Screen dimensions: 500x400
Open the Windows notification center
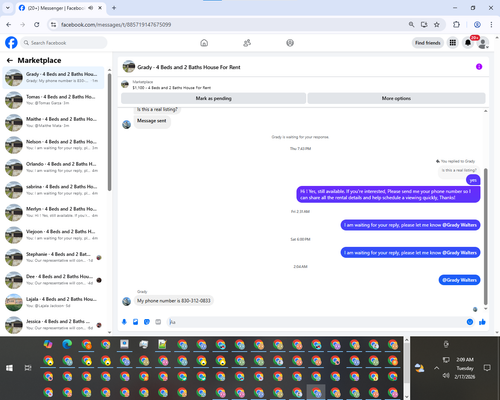[x=487, y=368]
